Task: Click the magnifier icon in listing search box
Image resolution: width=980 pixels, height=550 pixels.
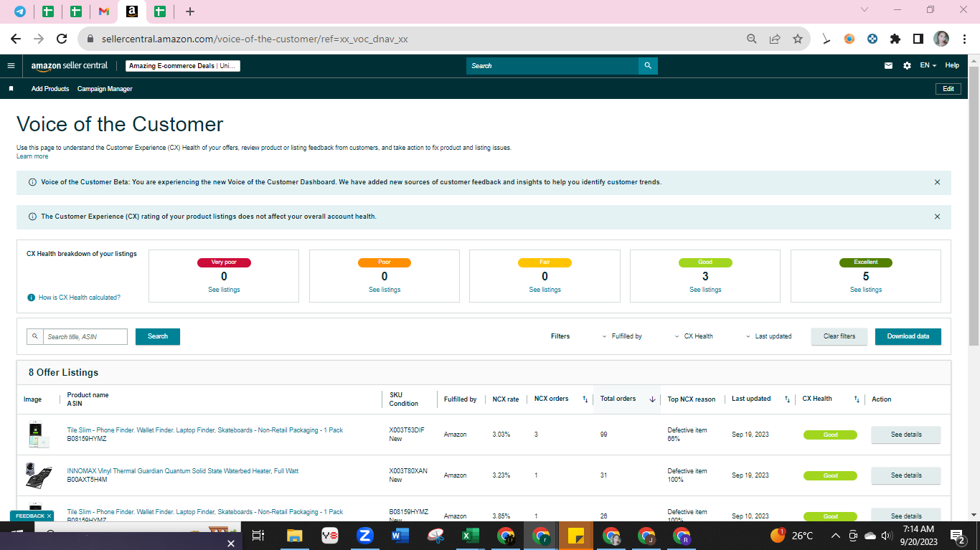Action: point(35,336)
